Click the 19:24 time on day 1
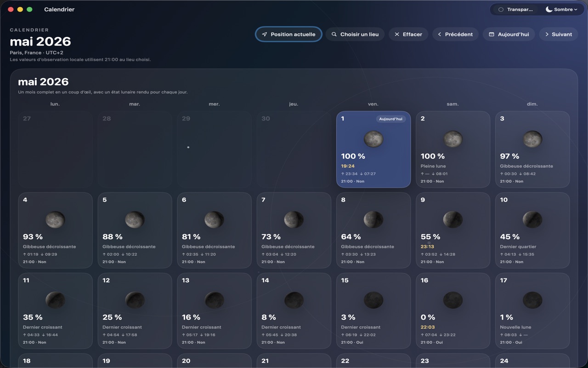Image resolution: width=588 pixels, height=368 pixels. coord(348,166)
